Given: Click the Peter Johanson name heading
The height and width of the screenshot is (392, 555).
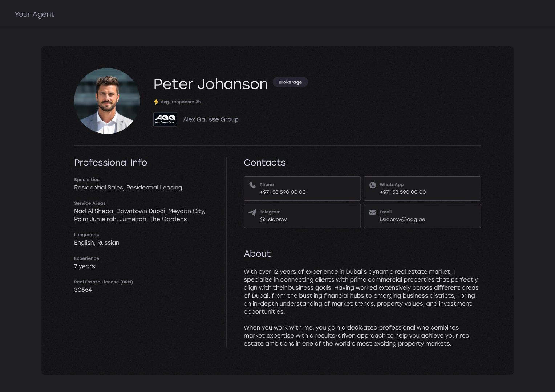Looking at the screenshot, I should pyautogui.click(x=211, y=84).
